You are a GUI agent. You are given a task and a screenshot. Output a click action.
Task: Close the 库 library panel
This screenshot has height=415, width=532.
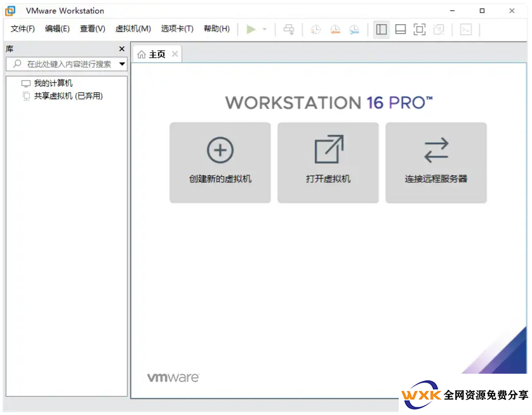122,49
